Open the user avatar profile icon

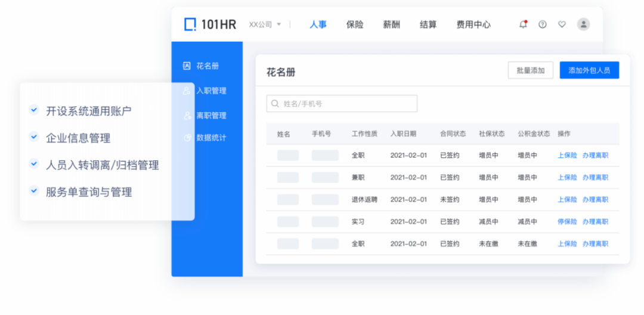point(583,24)
